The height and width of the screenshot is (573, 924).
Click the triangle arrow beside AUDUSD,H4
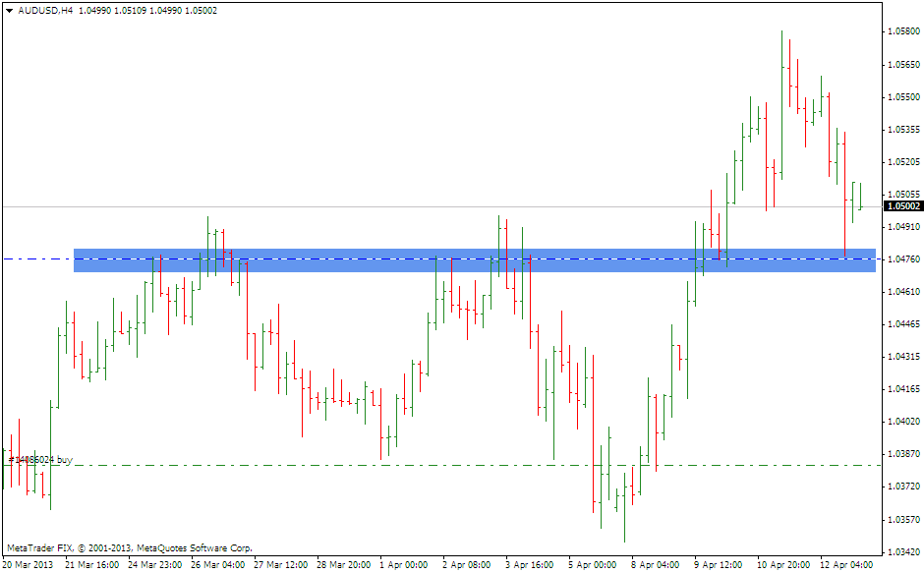[9, 10]
